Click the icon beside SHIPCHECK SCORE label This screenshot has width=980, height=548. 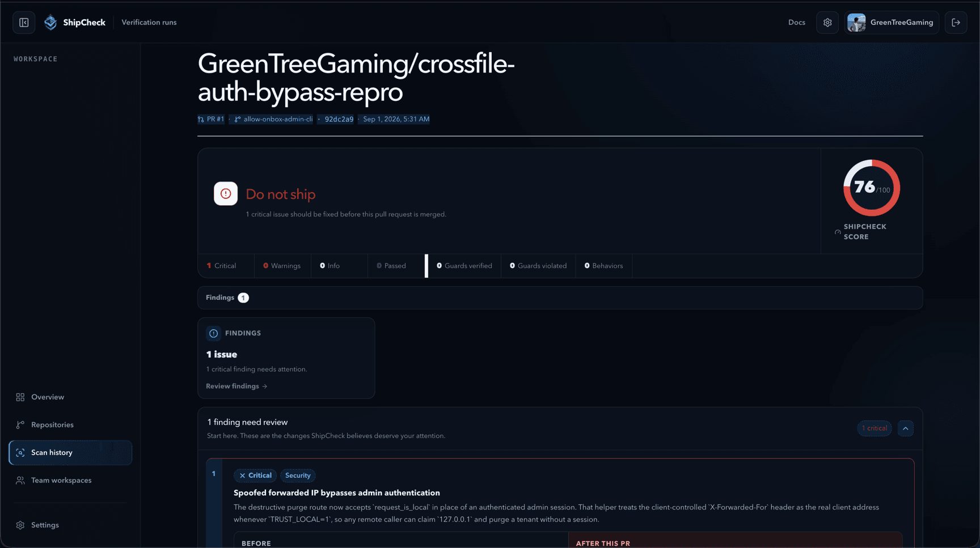click(x=838, y=232)
